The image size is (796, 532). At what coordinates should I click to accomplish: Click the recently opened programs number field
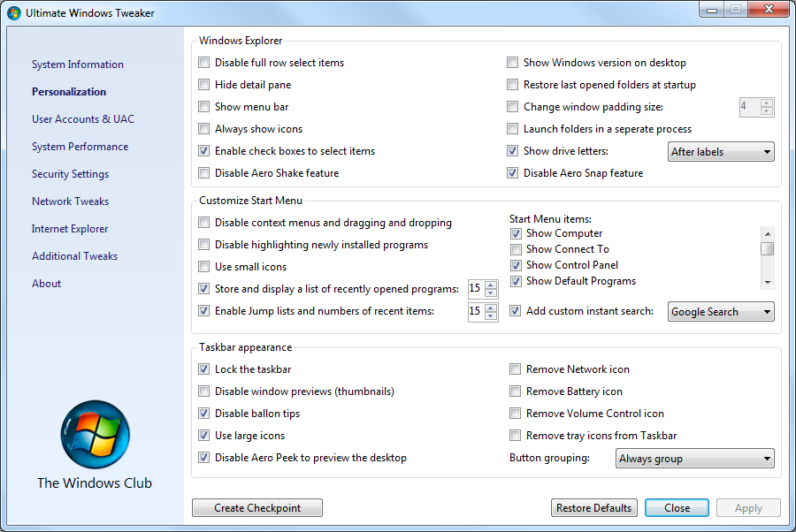(x=476, y=289)
